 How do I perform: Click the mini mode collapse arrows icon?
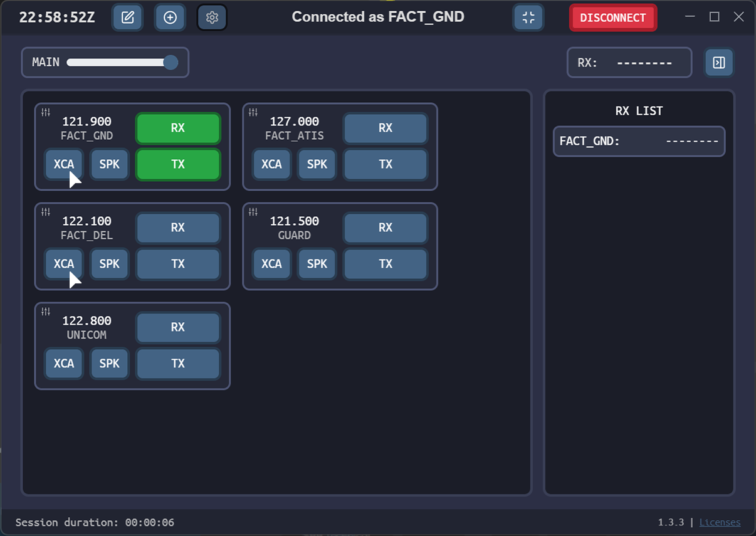click(528, 18)
